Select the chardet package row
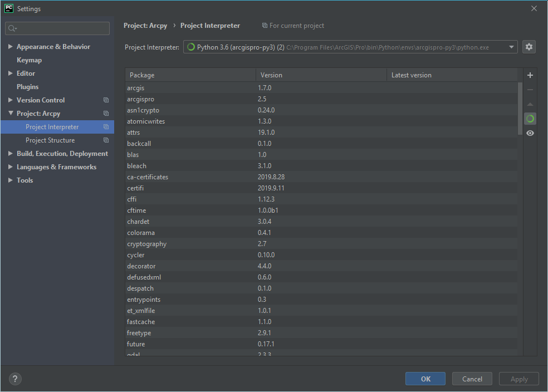The height and width of the screenshot is (392, 548). click(x=321, y=222)
